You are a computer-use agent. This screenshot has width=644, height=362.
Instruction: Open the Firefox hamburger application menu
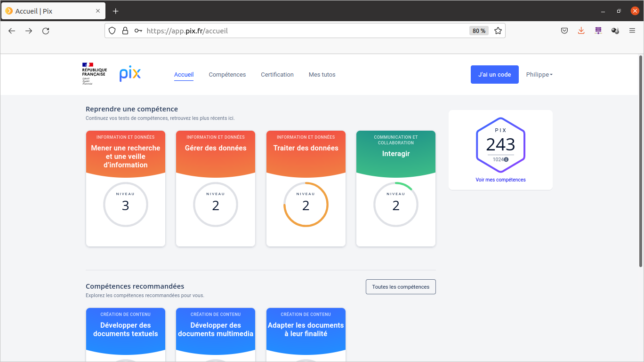tap(632, 31)
